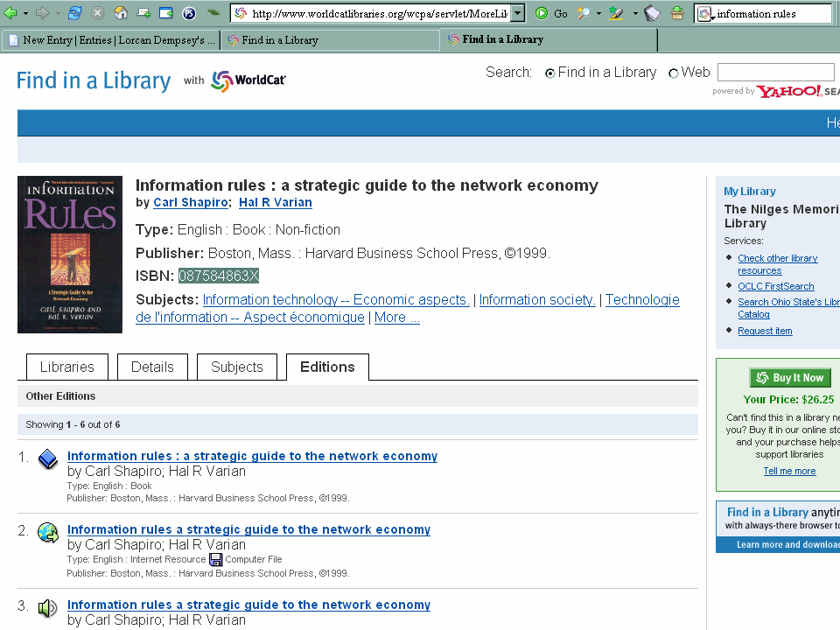840x630 pixels.
Task: Switch to the middle Find in a Library tab
Action: [x=330, y=40]
